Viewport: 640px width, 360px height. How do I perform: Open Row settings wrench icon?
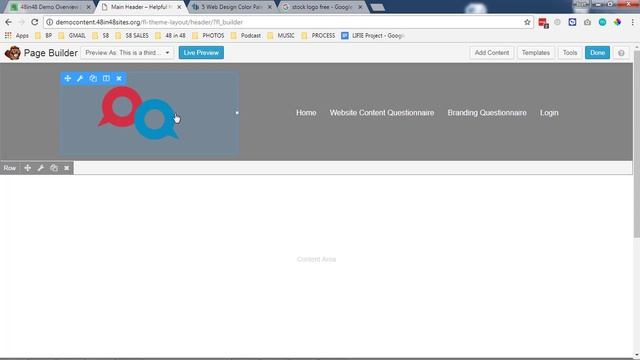click(x=40, y=168)
